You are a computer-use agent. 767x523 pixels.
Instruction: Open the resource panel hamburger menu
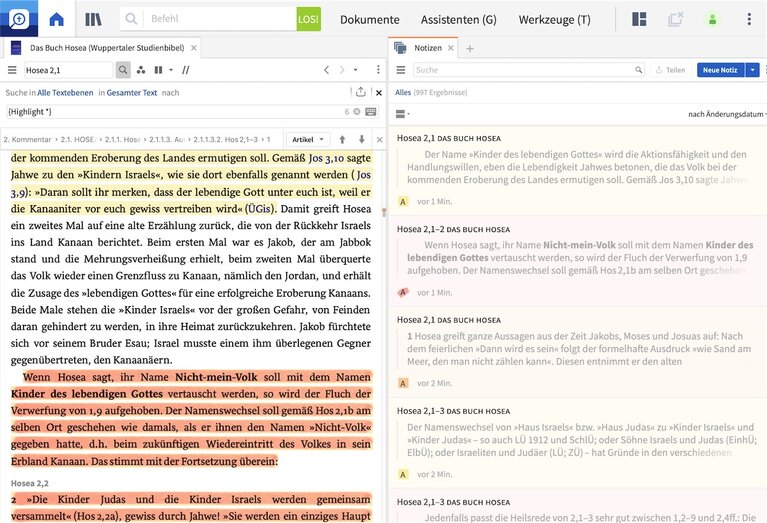coord(13,70)
